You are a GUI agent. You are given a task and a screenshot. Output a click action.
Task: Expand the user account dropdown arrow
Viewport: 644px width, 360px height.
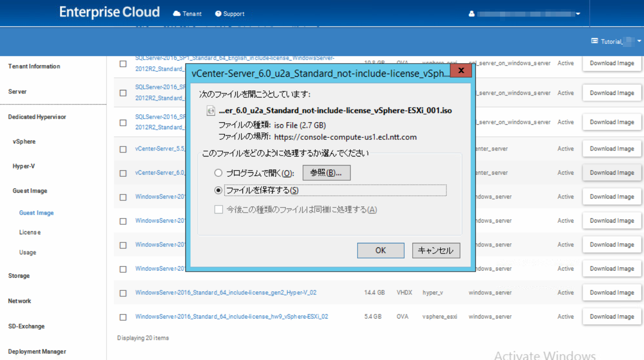pos(578,14)
